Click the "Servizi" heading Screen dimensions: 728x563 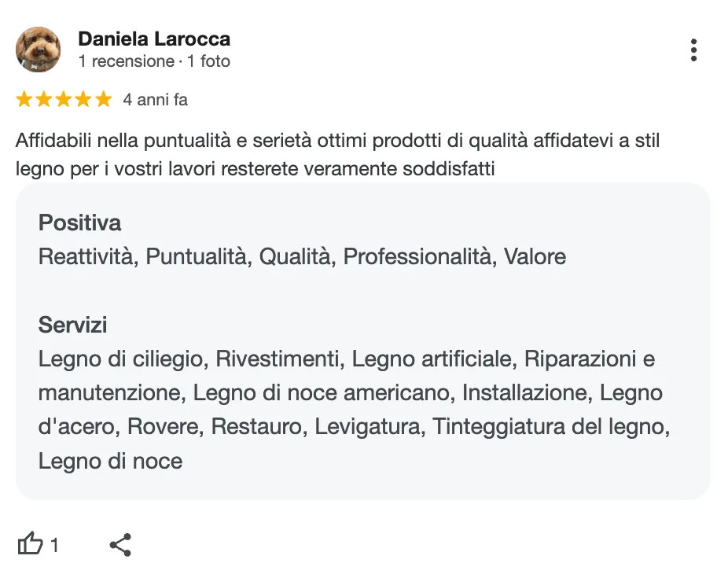73,325
